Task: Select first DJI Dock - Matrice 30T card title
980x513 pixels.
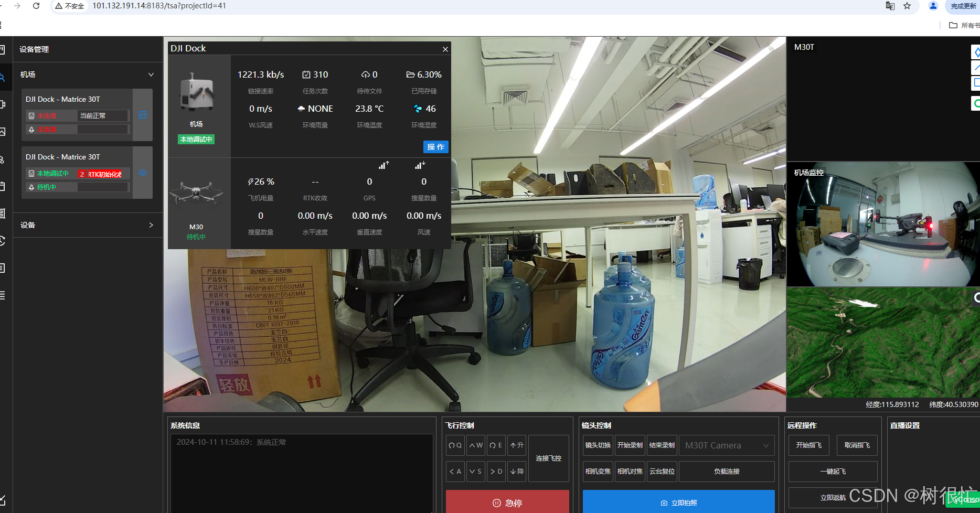Action: coord(63,99)
